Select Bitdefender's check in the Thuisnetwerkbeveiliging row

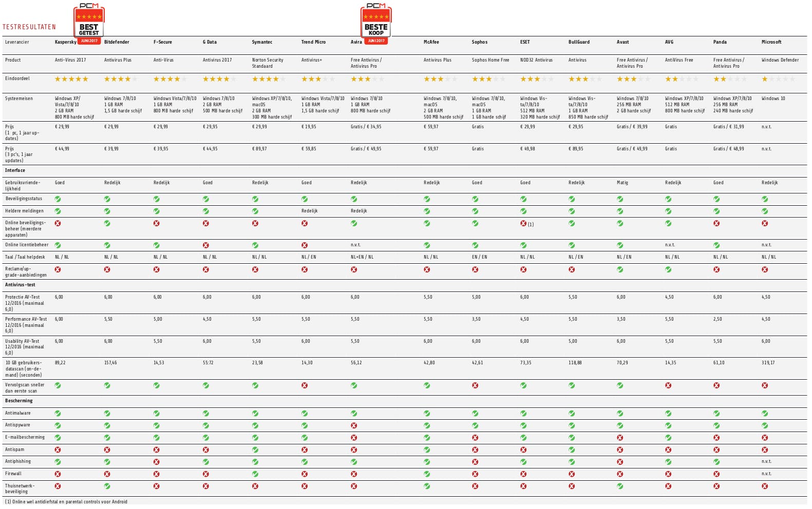(x=107, y=486)
